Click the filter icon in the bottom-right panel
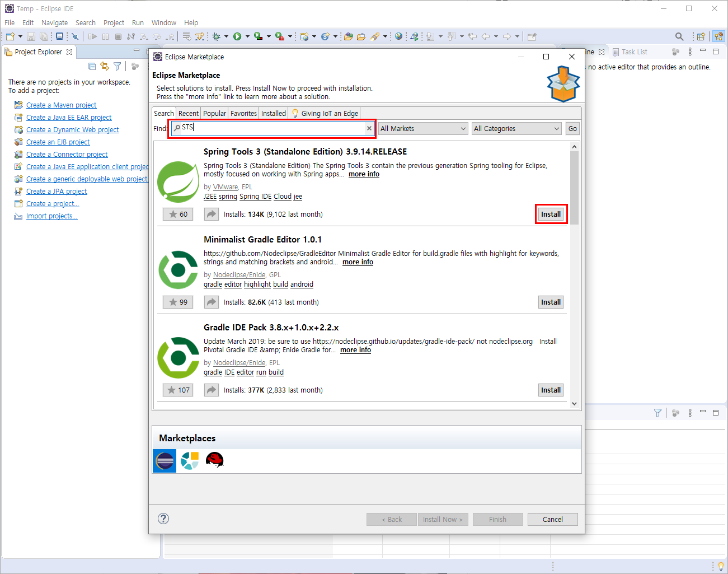 pyautogui.click(x=657, y=413)
